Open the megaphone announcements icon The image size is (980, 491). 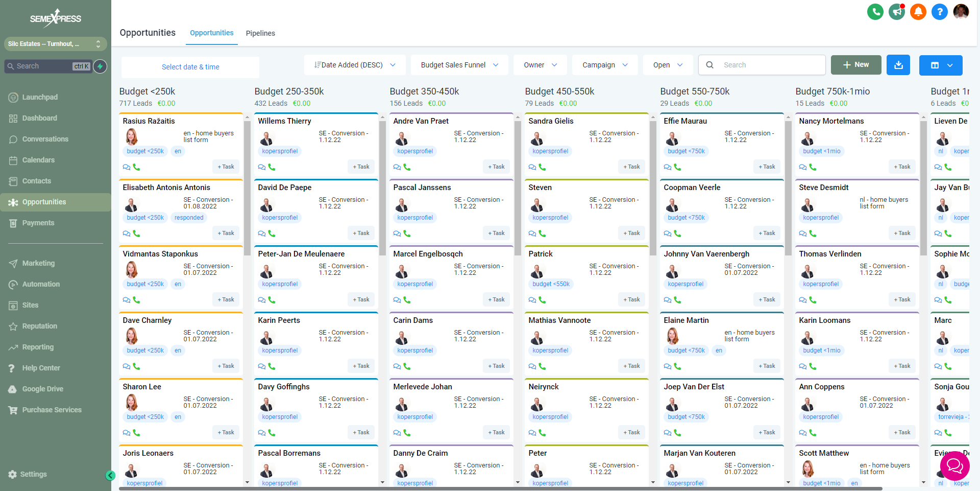[897, 11]
